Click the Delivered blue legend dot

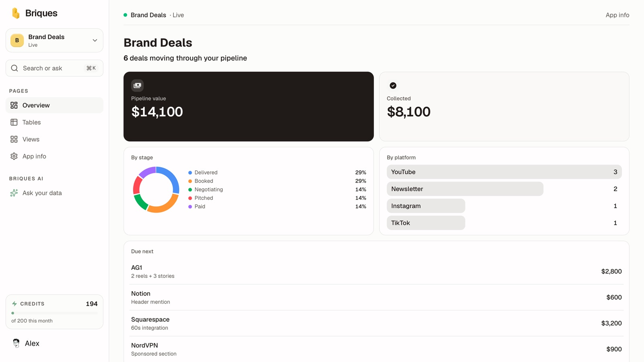pos(190,172)
